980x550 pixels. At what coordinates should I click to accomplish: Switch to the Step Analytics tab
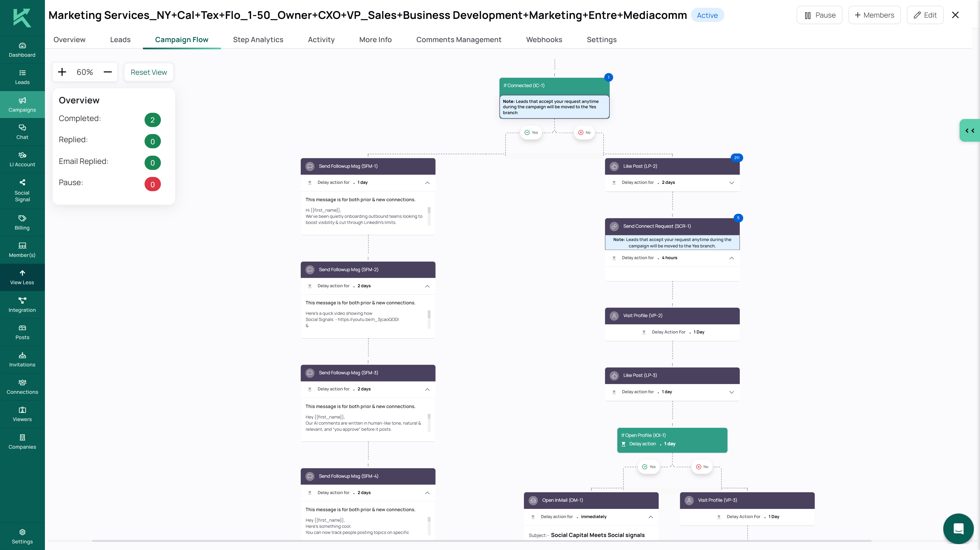click(x=258, y=40)
